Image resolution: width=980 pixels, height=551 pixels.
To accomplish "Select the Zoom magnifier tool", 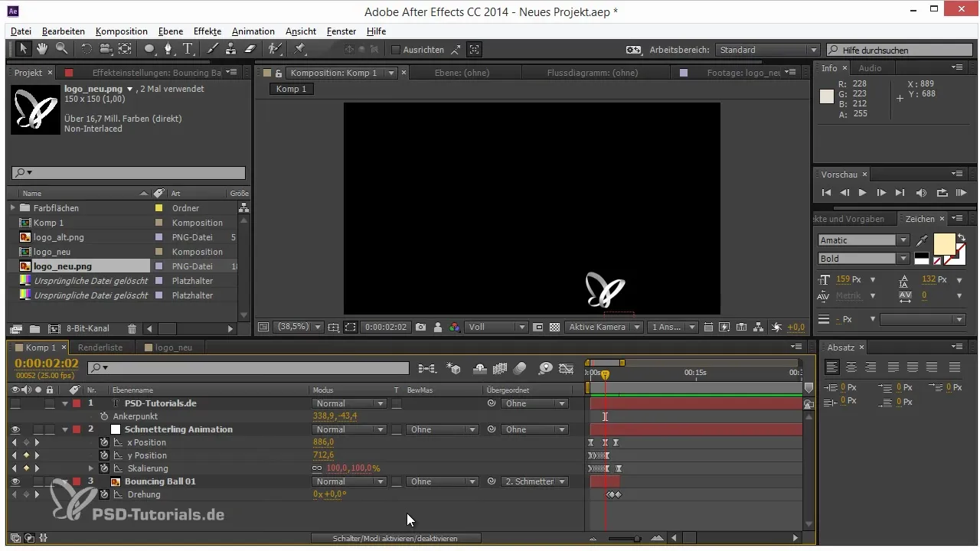I will point(60,49).
